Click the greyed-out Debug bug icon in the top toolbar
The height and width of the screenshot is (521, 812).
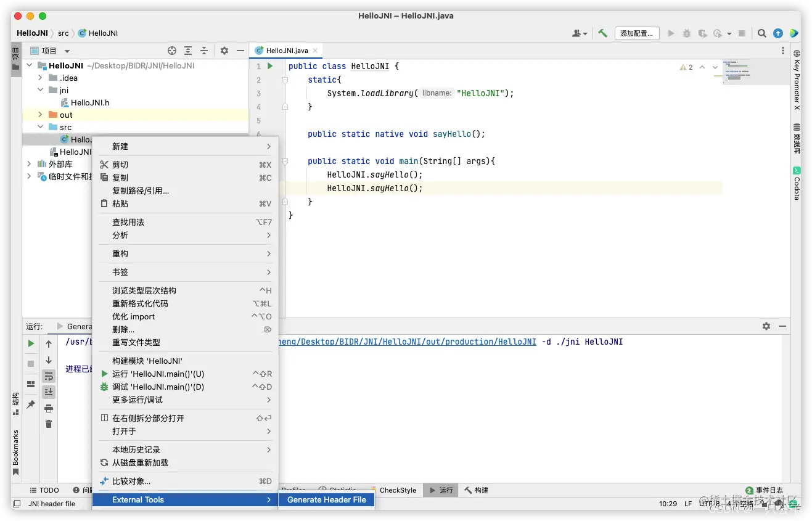coord(686,33)
